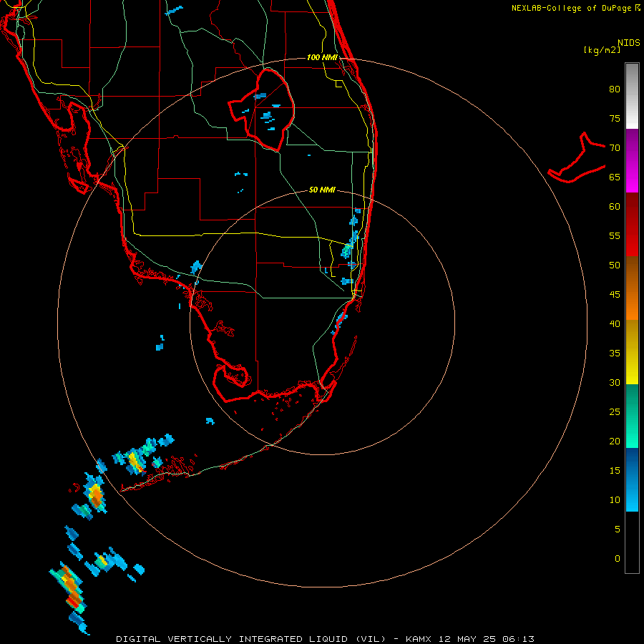This screenshot has height=644, width=644.
Task: Click the blue segment of color bar
Action: (632, 479)
